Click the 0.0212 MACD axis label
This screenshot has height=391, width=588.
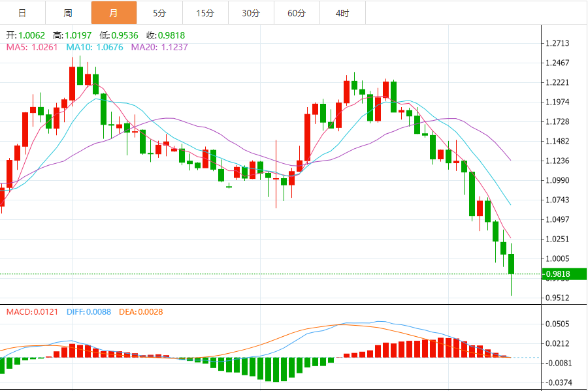click(x=557, y=344)
